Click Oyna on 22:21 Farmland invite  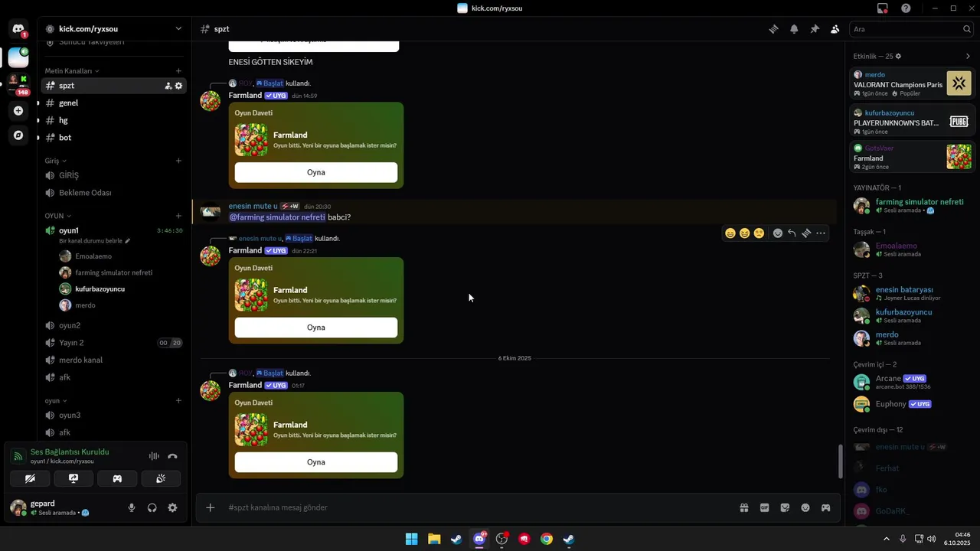click(x=316, y=328)
